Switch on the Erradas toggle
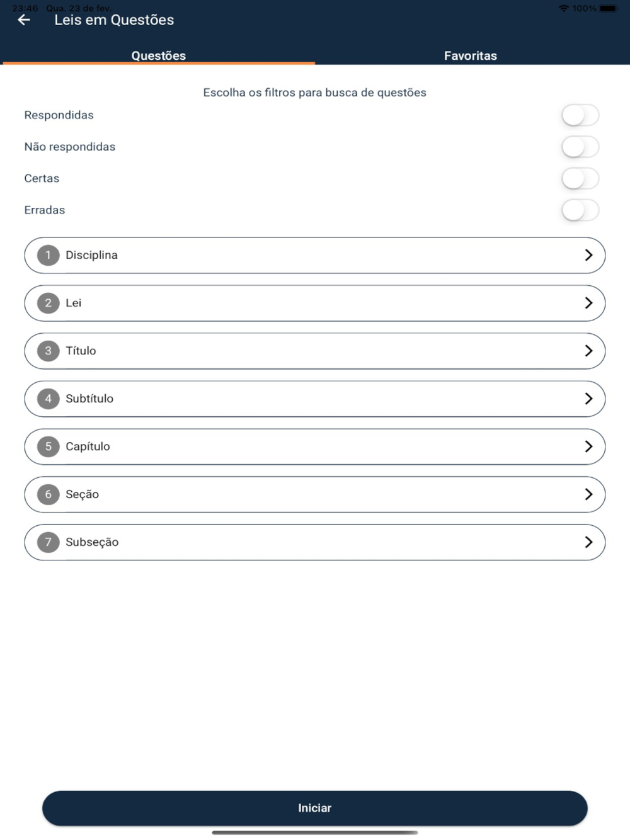 pyautogui.click(x=580, y=210)
